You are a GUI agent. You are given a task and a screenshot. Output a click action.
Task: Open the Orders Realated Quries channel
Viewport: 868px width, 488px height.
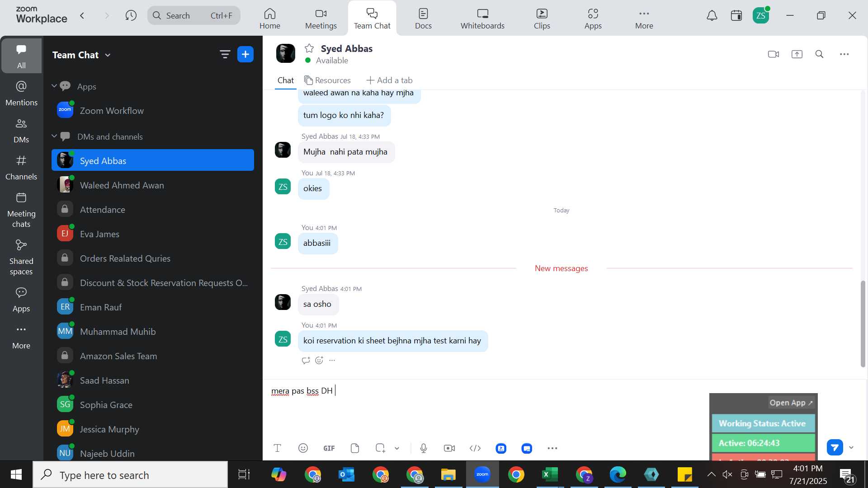[153, 258]
